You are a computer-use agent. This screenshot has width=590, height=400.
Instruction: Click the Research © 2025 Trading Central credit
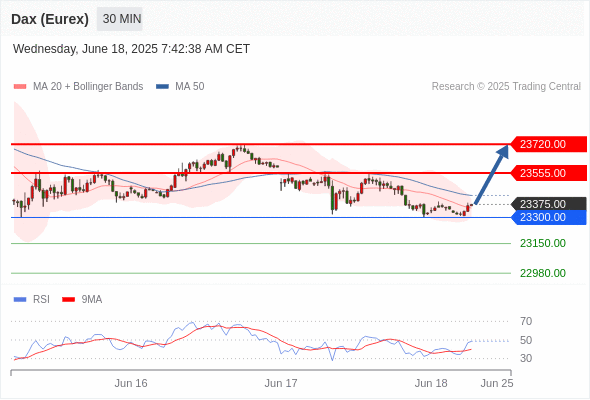pyautogui.click(x=506, y=87)
